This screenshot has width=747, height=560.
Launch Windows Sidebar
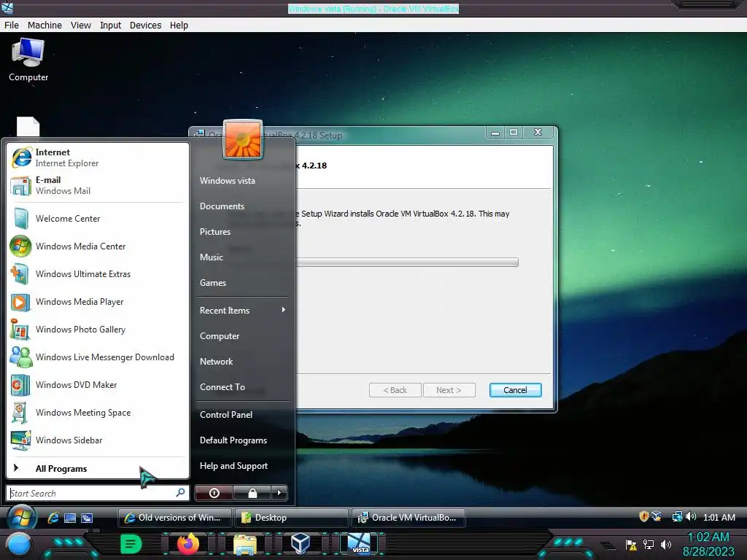coord(98,440)
